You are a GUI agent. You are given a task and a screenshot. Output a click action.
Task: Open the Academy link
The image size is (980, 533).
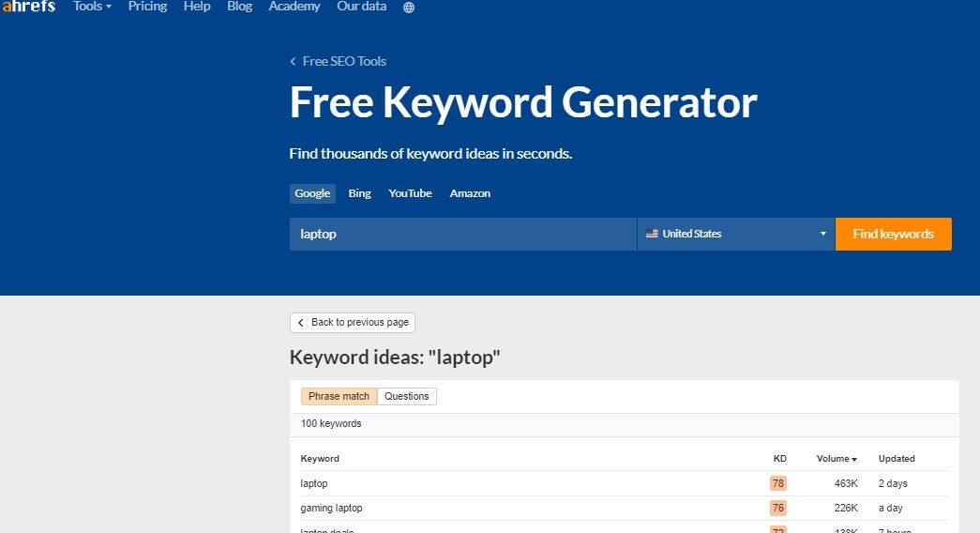[294, 7]
